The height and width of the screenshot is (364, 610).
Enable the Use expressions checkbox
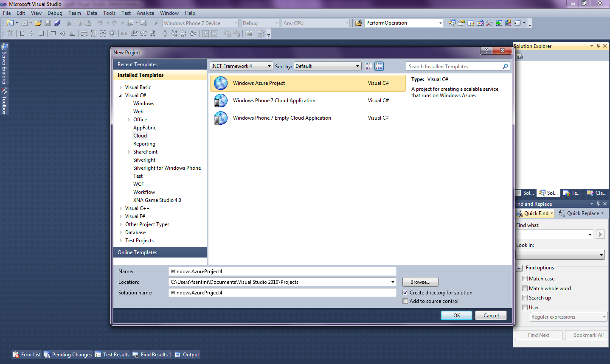525,307
